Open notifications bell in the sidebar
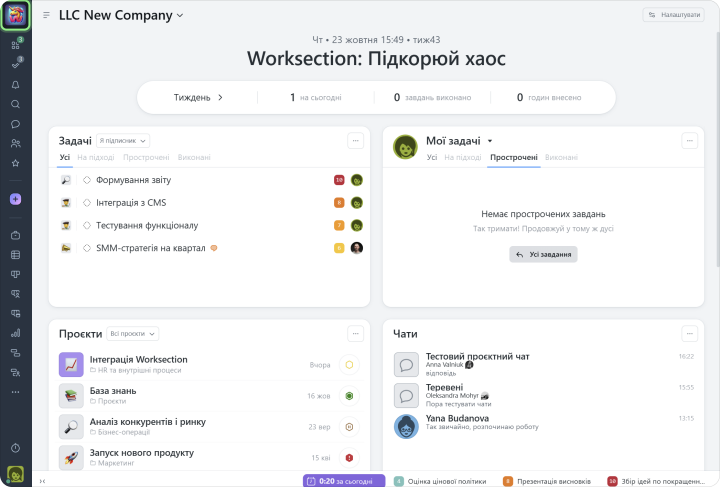This screenshot has width=720, height=487. pyautogui.click(x=15, y=84)
